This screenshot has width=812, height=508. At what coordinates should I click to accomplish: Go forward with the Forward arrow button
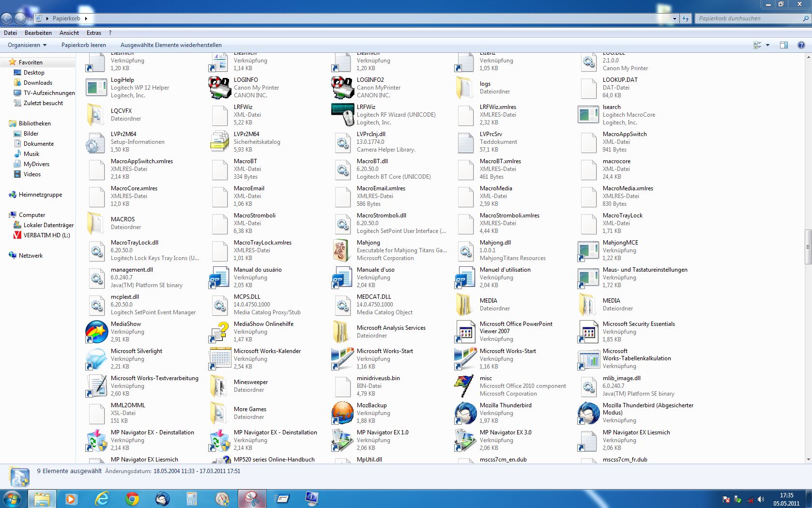pyautogui.click(x=20, y=18)
